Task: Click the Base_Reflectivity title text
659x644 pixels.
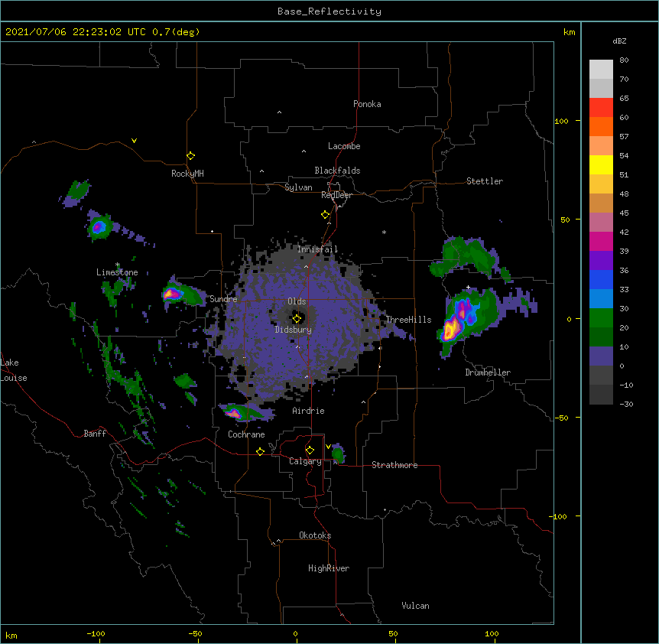Action: 329,11
